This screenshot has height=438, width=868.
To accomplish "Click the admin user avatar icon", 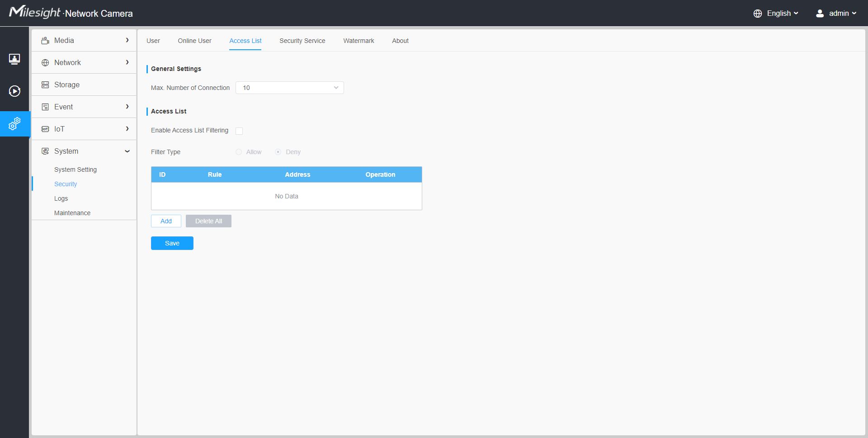I will [x=820, y=14].
